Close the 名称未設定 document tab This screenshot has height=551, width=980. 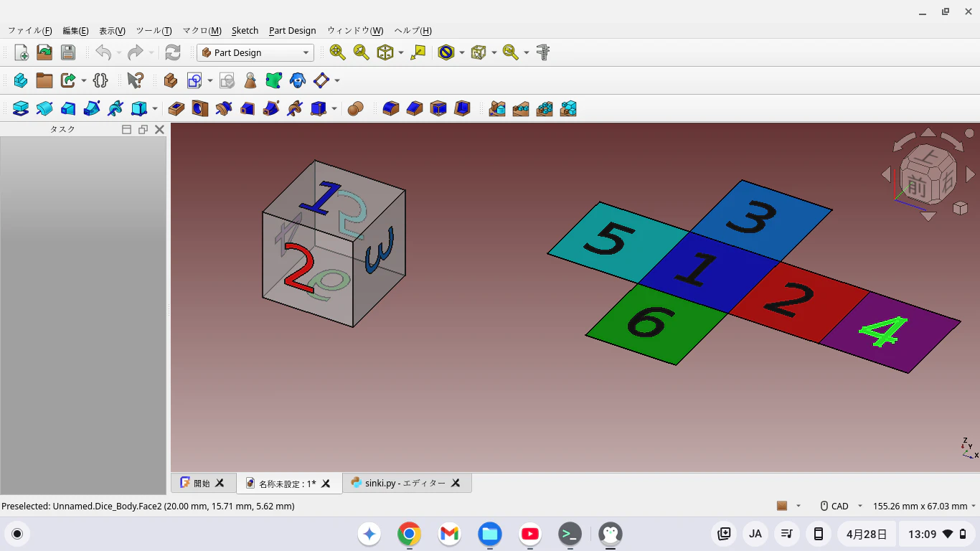point(326,484)
